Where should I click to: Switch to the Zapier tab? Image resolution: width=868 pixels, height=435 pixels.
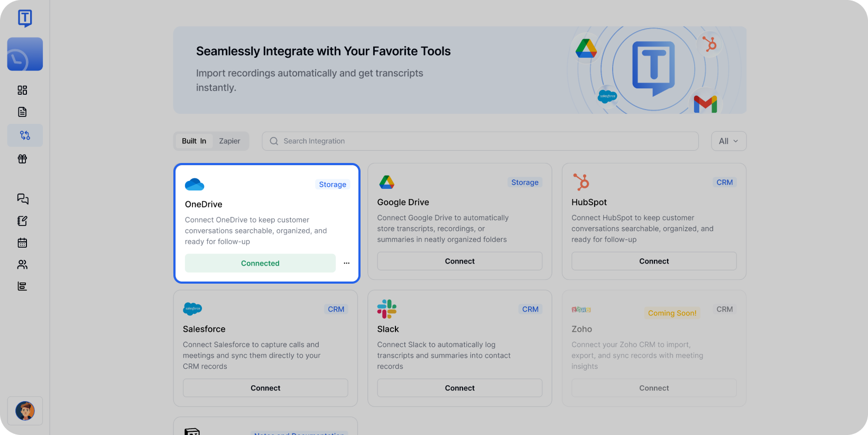pyautogui.click(x=229, y=141)
